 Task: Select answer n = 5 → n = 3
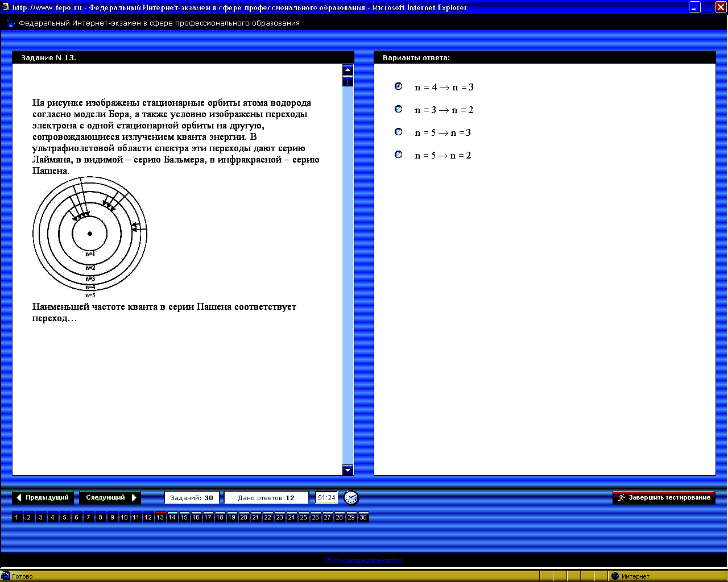point(398,132)
